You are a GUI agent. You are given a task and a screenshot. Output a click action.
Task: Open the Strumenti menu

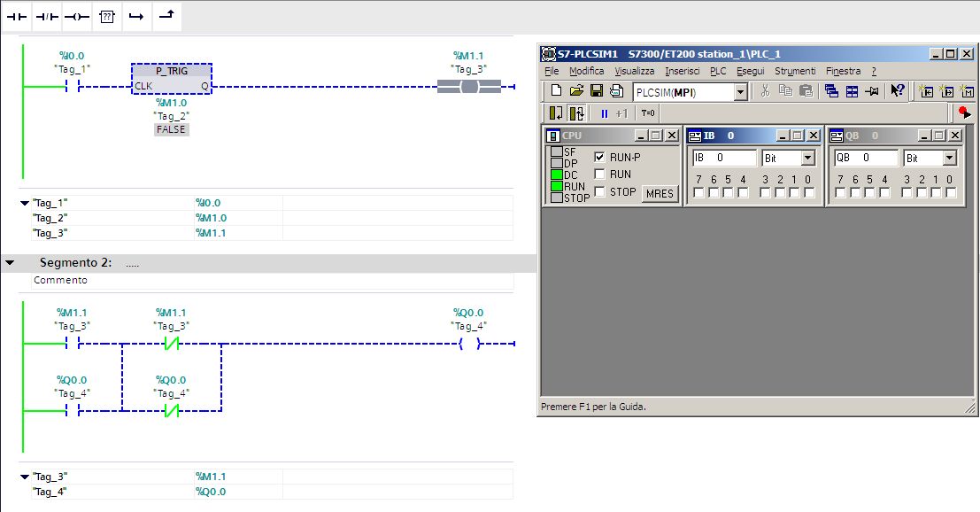[x=795, y=71]
